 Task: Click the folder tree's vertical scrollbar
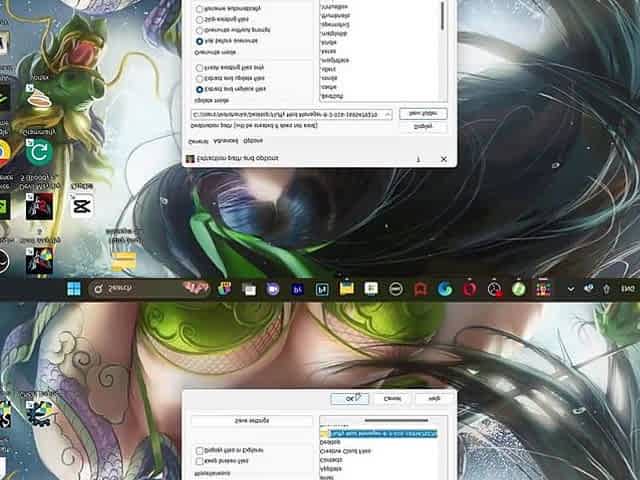click(442, 15)
